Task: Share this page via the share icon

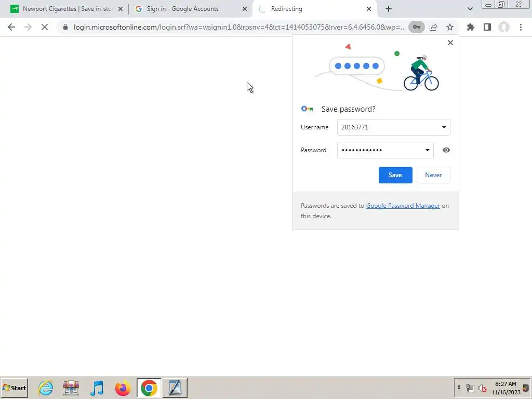Action: (x=433, y=27)
